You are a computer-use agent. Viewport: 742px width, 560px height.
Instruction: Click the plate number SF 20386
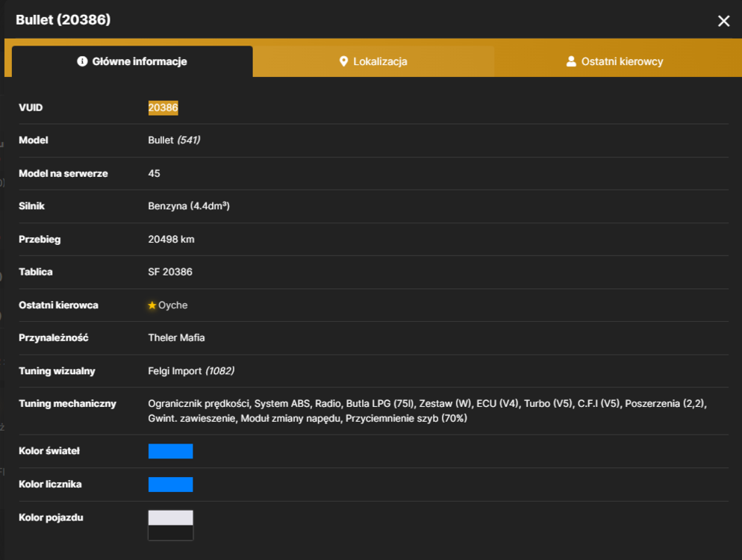click(x=170, y=273)
